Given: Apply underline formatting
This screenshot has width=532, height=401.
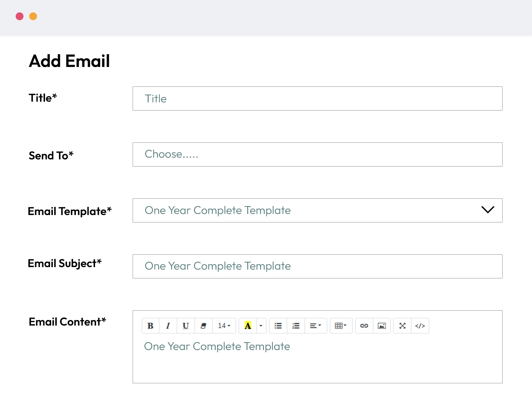Looking at the screenshot, I should 186,326.
